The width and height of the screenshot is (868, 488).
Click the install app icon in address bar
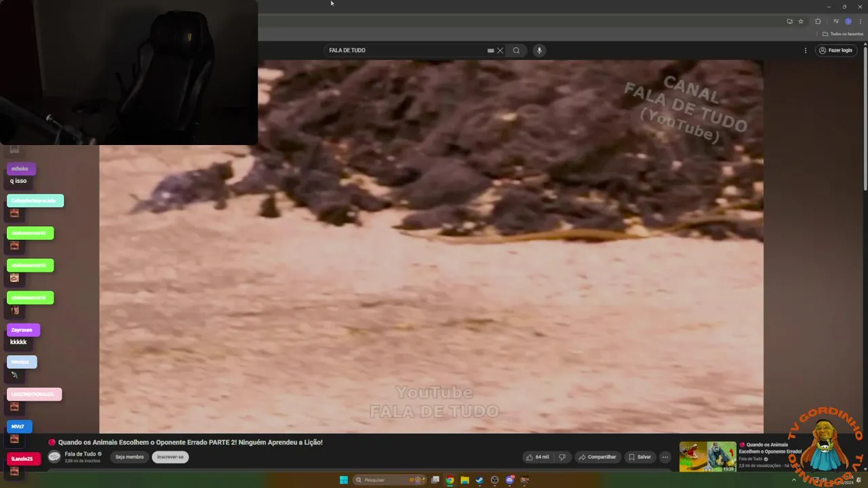789,21
